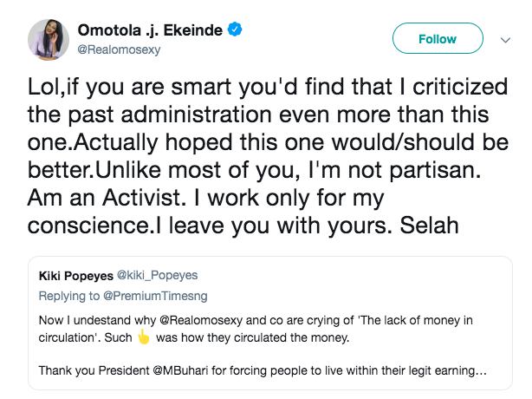Open the @MBuhari mention
Screen dimensions: 532x399
pyautogui.click(x=180, y=370)
